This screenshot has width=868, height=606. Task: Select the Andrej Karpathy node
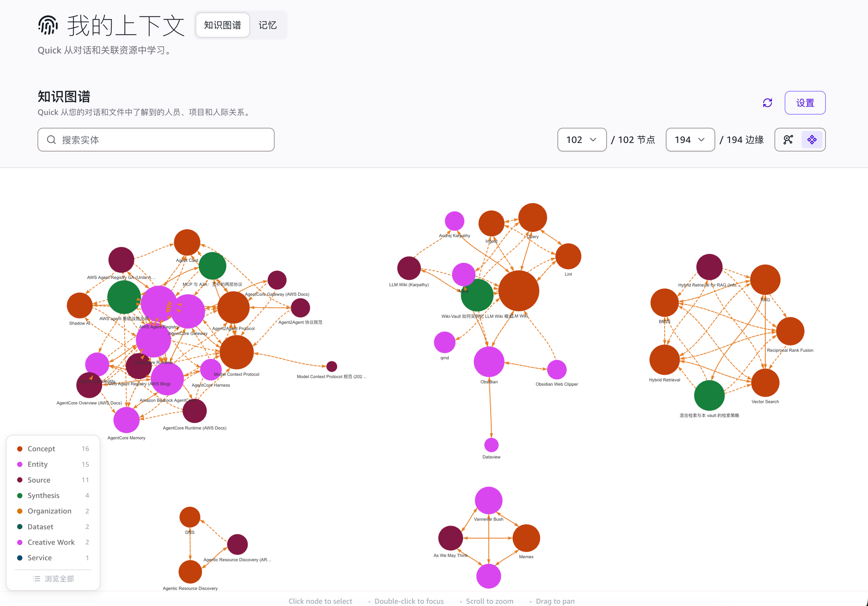click(x=454, y=221)
